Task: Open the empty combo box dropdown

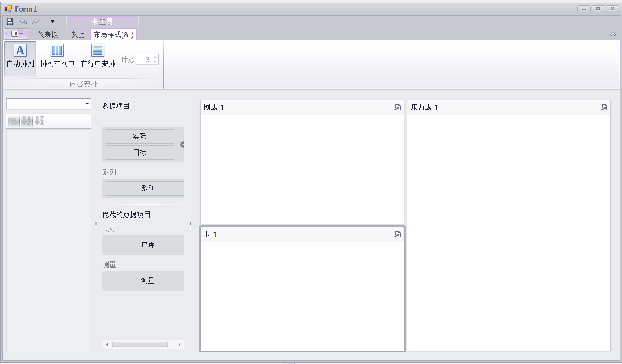Action: click(87, 104)
